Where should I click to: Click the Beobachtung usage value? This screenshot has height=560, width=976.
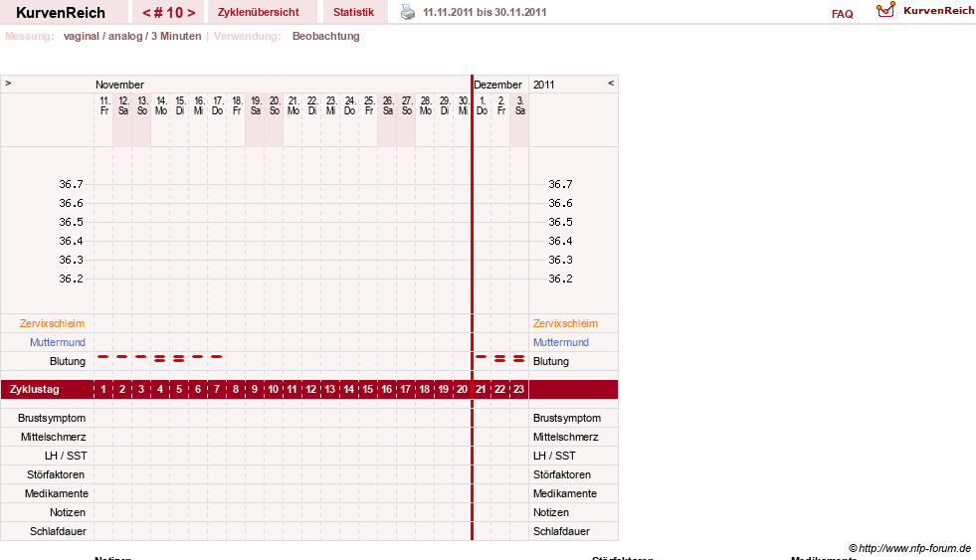(326, 36)
